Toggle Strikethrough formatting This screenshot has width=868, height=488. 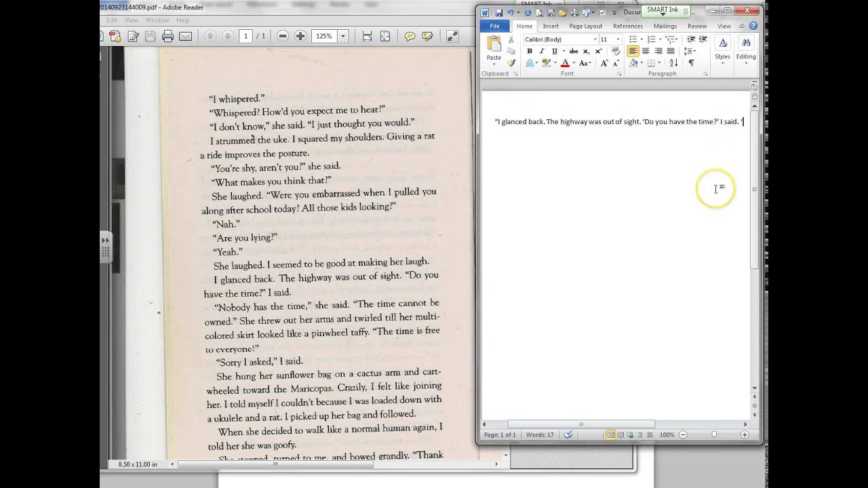[574, 51]
